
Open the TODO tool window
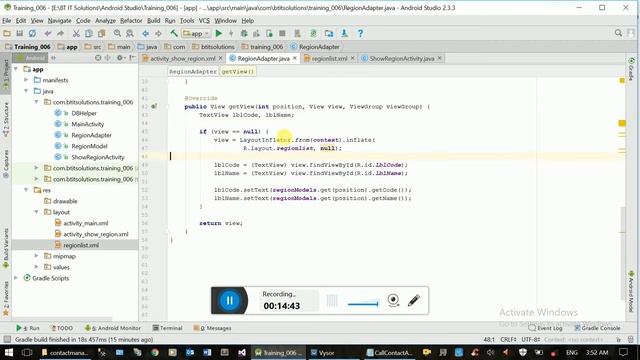[62, 328]
